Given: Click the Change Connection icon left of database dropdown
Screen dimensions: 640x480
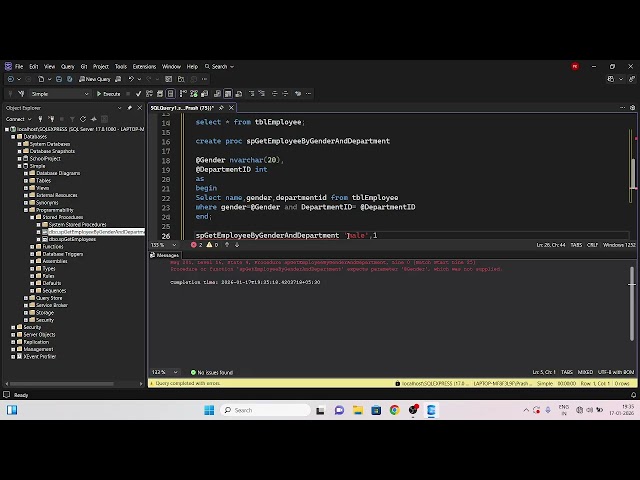Looking at the screenshot, I should [21, 94].
